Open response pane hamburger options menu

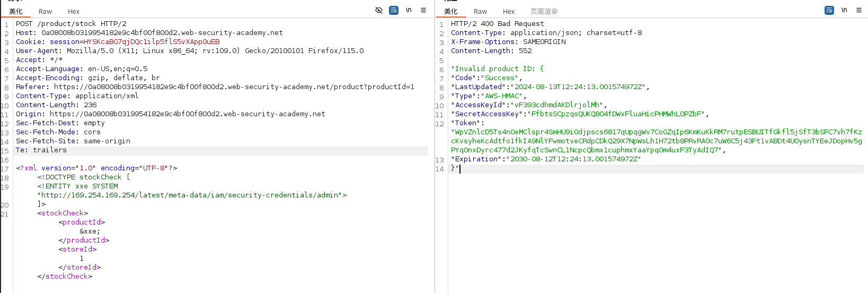(859, 10)
